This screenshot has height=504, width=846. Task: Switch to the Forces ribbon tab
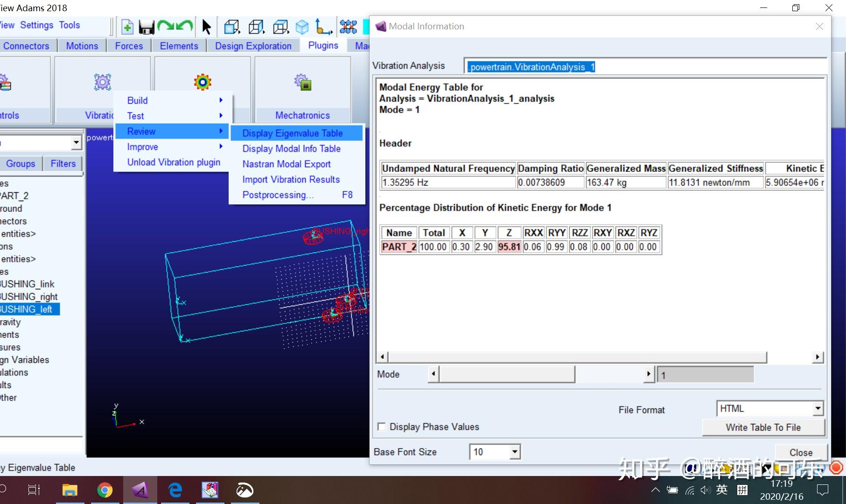pyautogui.click(x=129, y=46)
